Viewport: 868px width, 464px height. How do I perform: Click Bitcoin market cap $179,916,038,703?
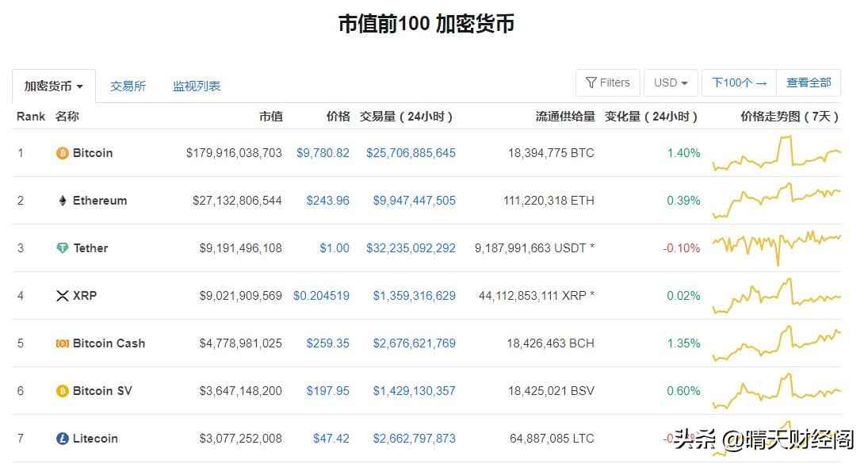click(x=234, y=153)
